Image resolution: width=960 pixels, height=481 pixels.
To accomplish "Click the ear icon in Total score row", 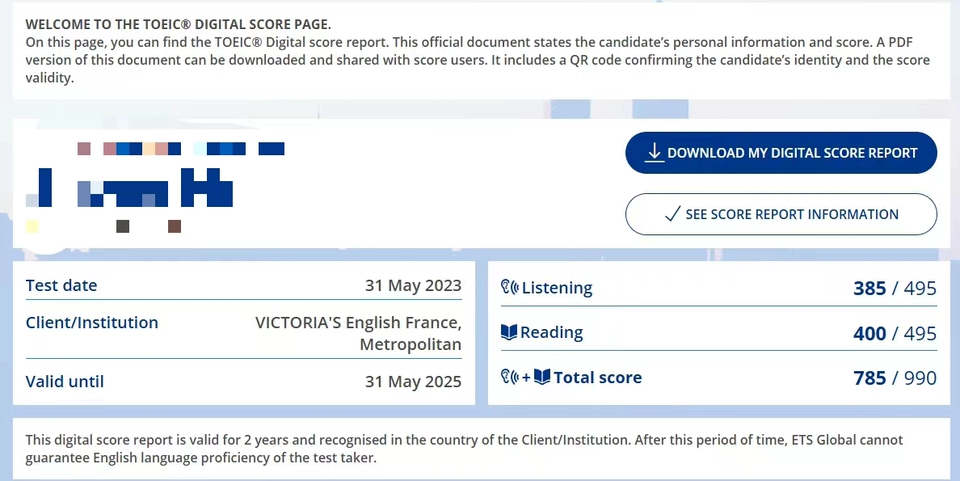I will click(x=509, y=377).
